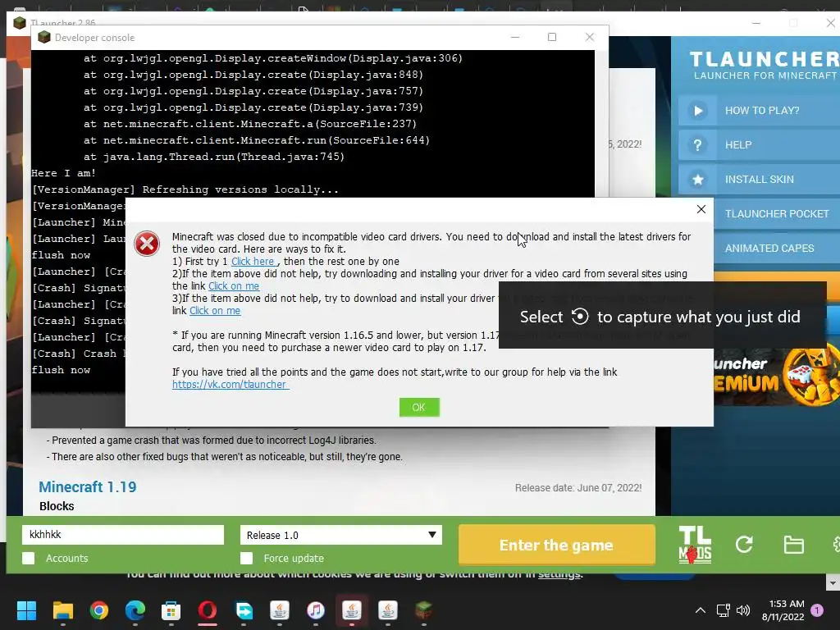
Task: Maximize the Developer console window
Action: point(552,37)
